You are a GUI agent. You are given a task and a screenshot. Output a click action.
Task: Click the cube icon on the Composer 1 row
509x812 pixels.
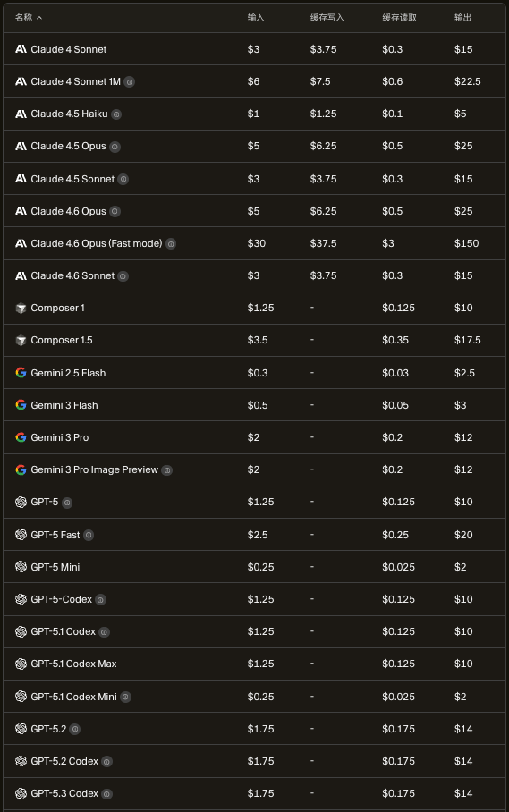pyautogui.click(x=21, y=309)
